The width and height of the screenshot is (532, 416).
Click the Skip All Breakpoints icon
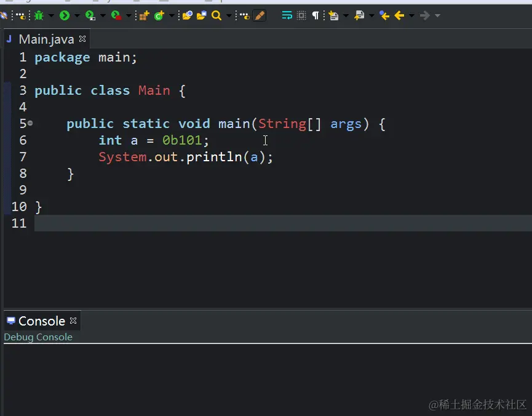click(x=4, y=15)
